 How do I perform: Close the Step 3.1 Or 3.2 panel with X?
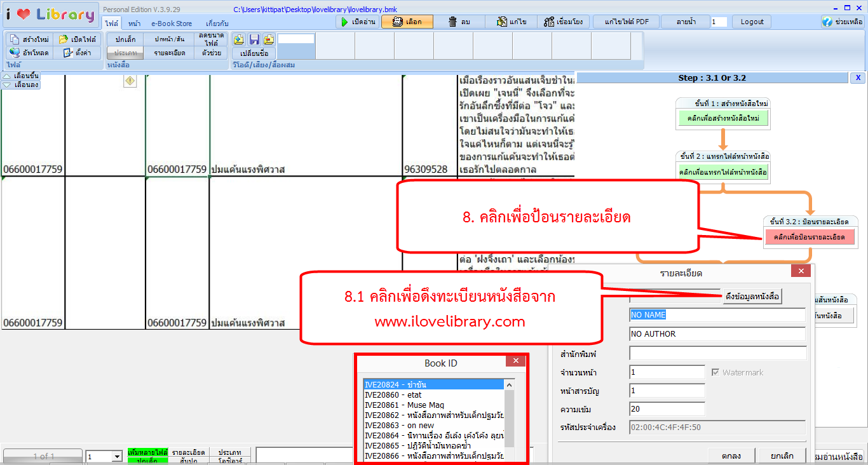pyautogui.click(x=857, y=77)
